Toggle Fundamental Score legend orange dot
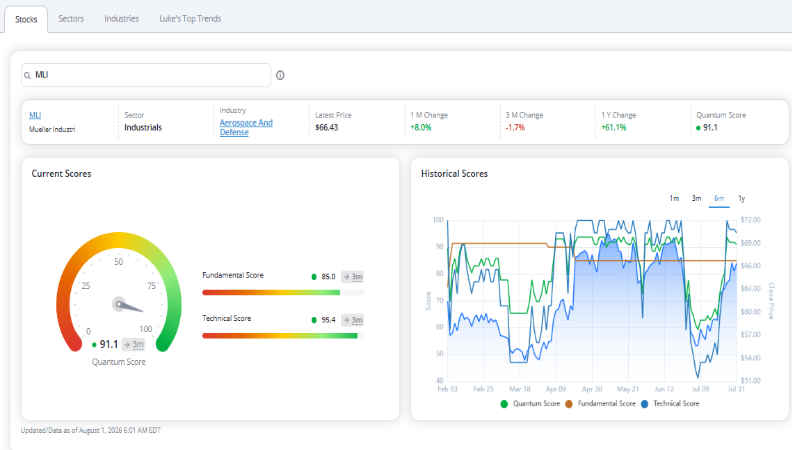 click(x=569, y=404)
